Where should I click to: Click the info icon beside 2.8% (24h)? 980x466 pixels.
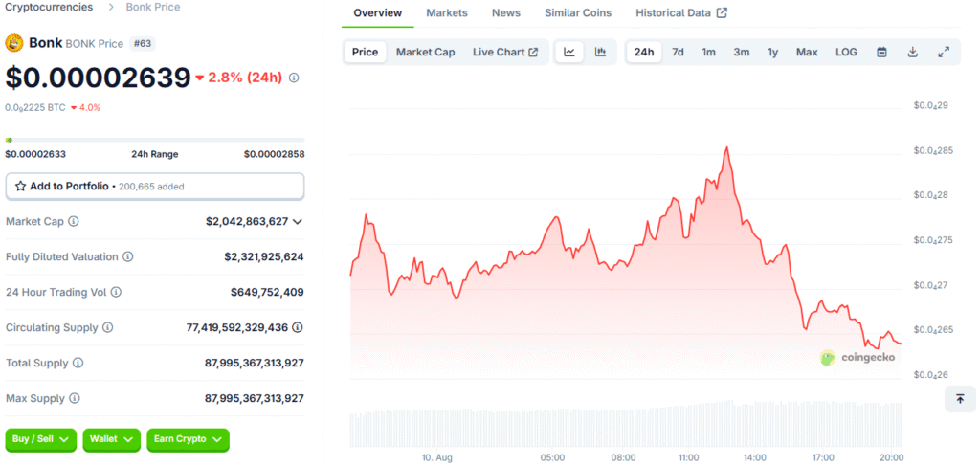(294, 78)
